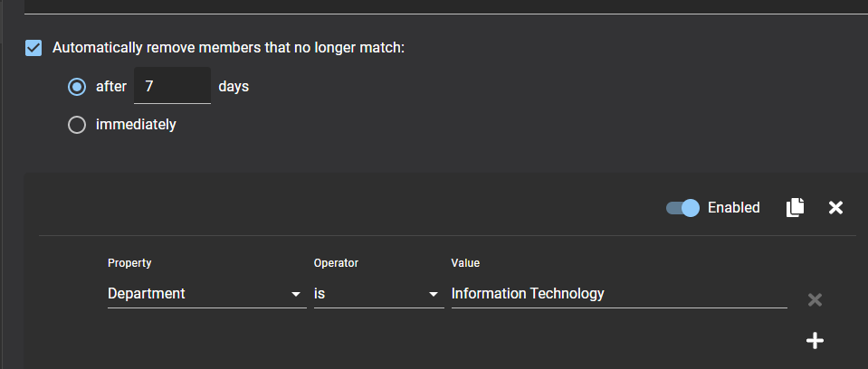Duplicate the rule with the copy icon
The height and width of the screenshot is (369, 868).
point(795,208)
